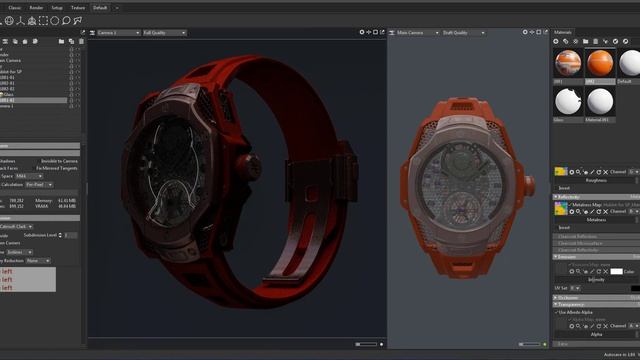Open the Full Quality dropdown
The image size is (640, 360).
click(164, 33)
